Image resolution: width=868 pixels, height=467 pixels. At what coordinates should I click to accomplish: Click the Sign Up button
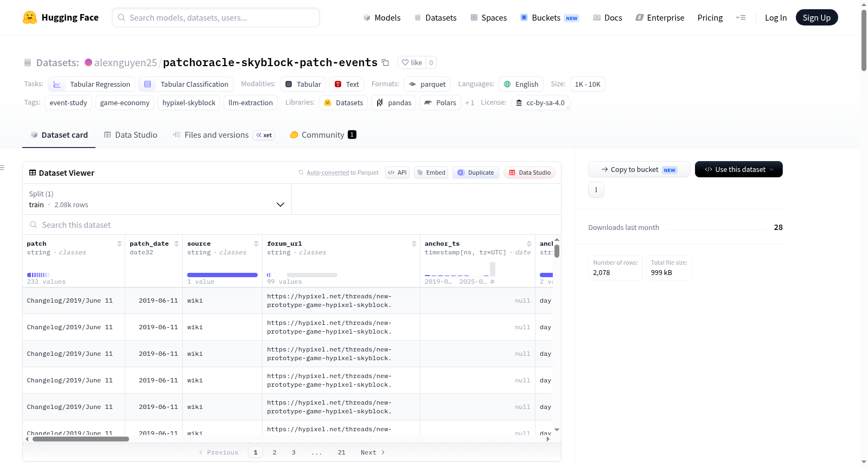816,17
